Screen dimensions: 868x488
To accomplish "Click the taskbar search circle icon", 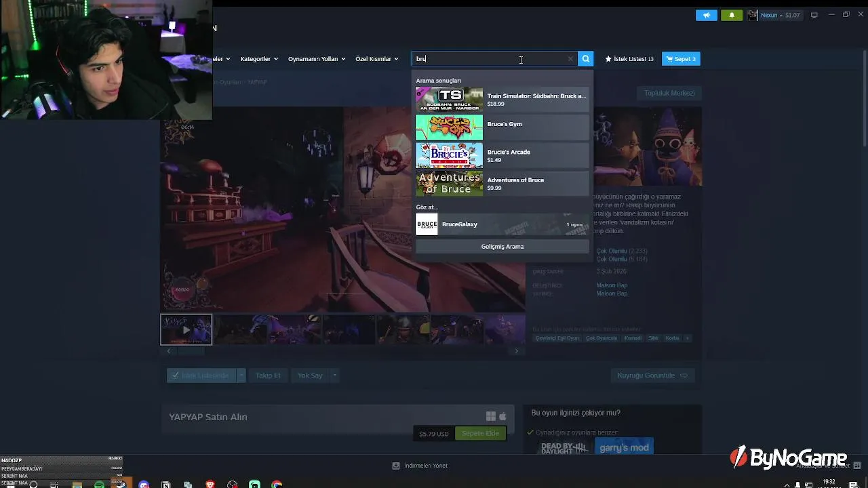I will pyautogui.click(x=33, y=485).
